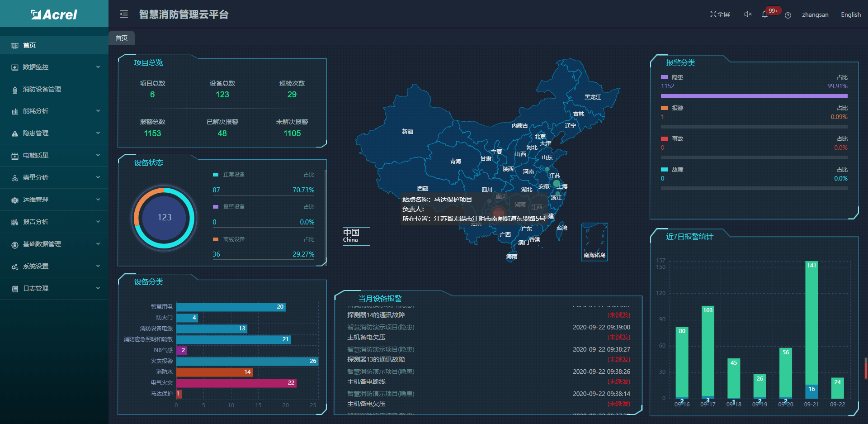Viewport: 868px width, 424px height.
Task: Unmute sound via the speaker icon
Action: pyautogui.click(x=747, y=14)
